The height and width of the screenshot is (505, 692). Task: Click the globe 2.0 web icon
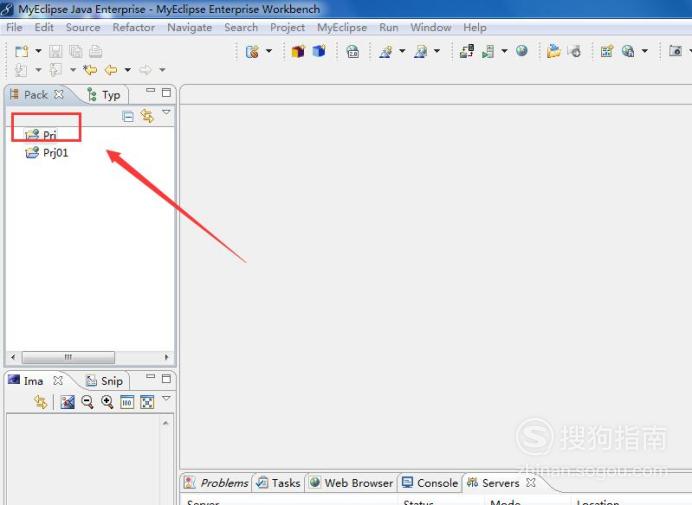[353, 52]
